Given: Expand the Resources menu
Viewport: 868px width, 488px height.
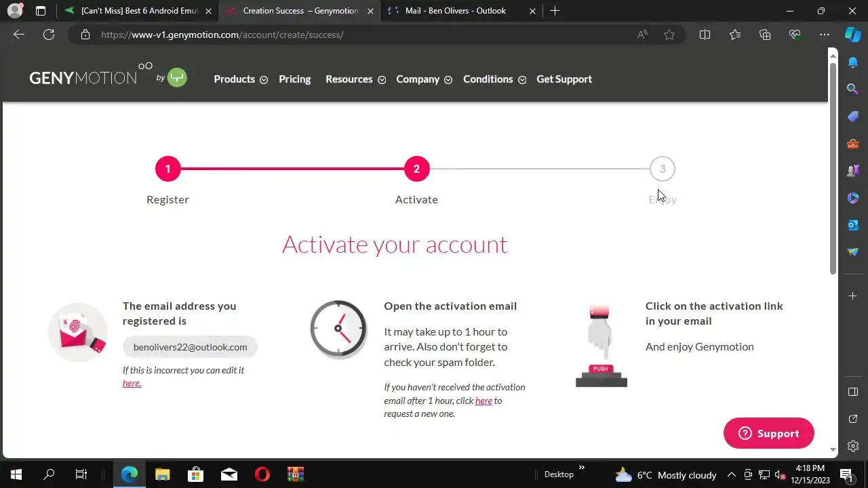Looking at the screenshot, I should pos(355,79).
